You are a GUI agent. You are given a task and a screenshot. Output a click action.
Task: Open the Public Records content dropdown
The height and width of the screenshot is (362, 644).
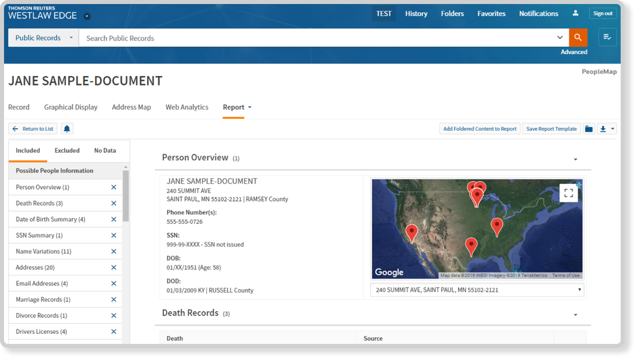point(43,38)
